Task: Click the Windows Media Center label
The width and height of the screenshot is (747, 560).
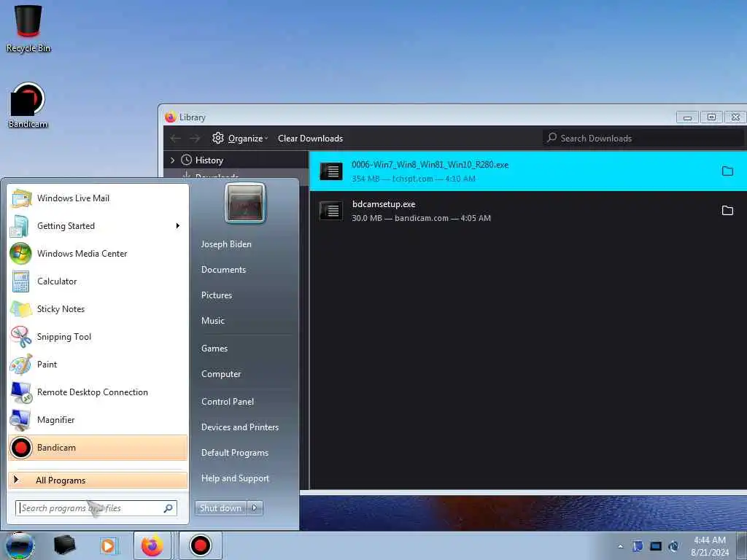Action: click(82, 254)
